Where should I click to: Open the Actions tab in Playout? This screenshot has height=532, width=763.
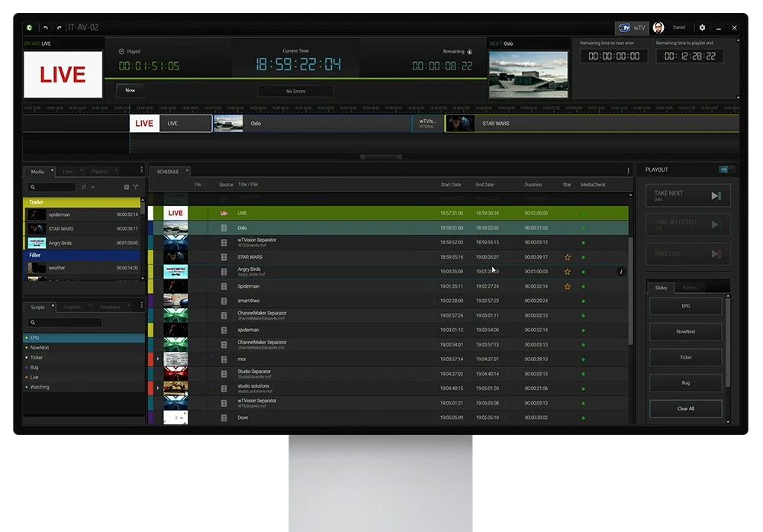click(x=690, y=288)
